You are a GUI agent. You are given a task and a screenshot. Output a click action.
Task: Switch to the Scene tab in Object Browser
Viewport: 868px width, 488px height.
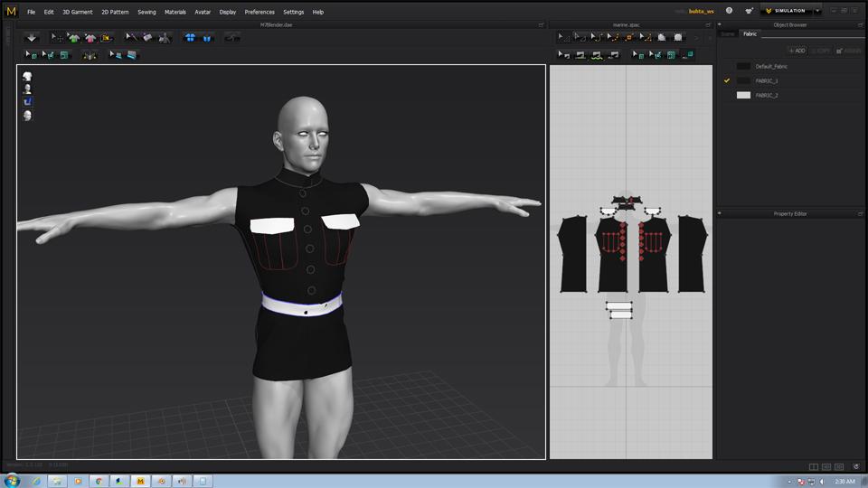[728, 33]
